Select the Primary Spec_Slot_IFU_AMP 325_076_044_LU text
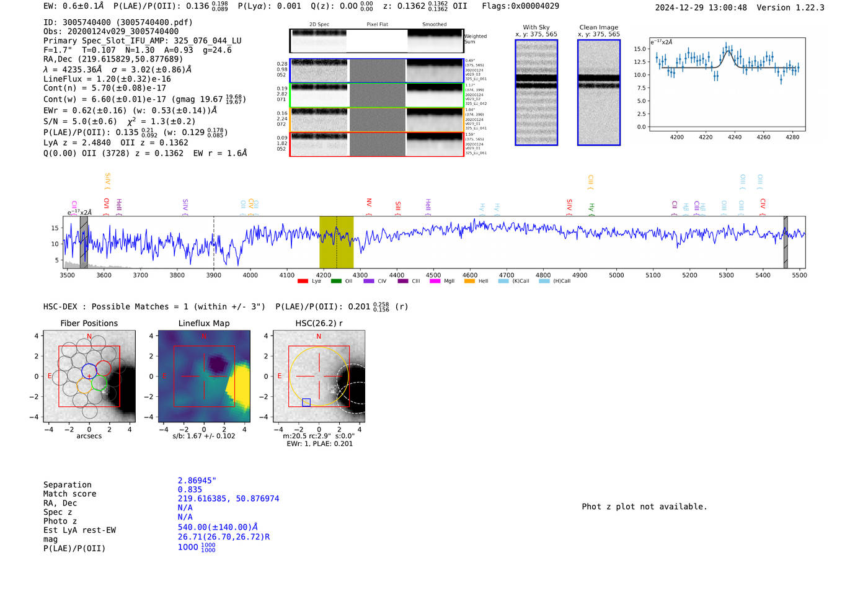 tap(143, 41)
